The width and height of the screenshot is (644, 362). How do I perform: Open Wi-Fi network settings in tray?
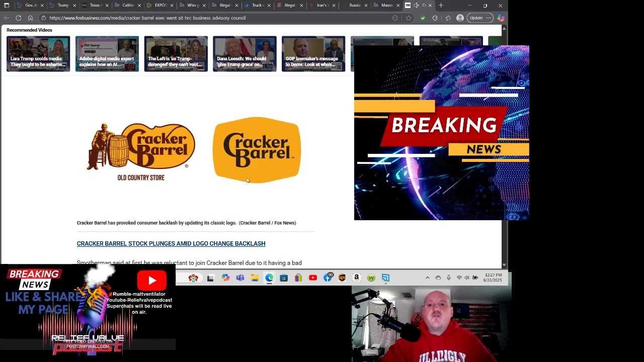[459, 278]
